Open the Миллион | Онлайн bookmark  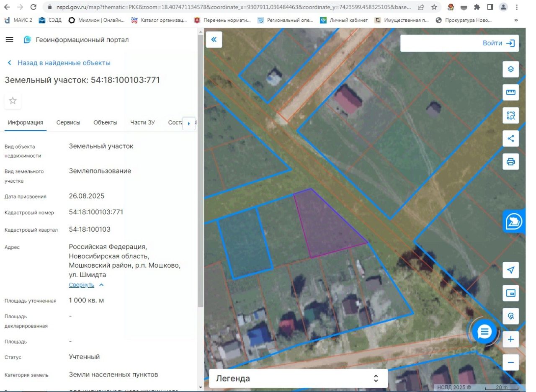(97, 20)
